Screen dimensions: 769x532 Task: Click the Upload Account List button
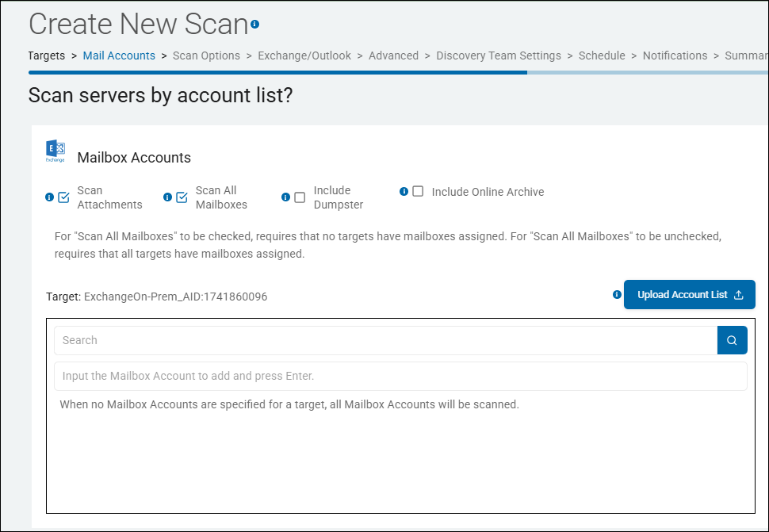coord(690,295)
